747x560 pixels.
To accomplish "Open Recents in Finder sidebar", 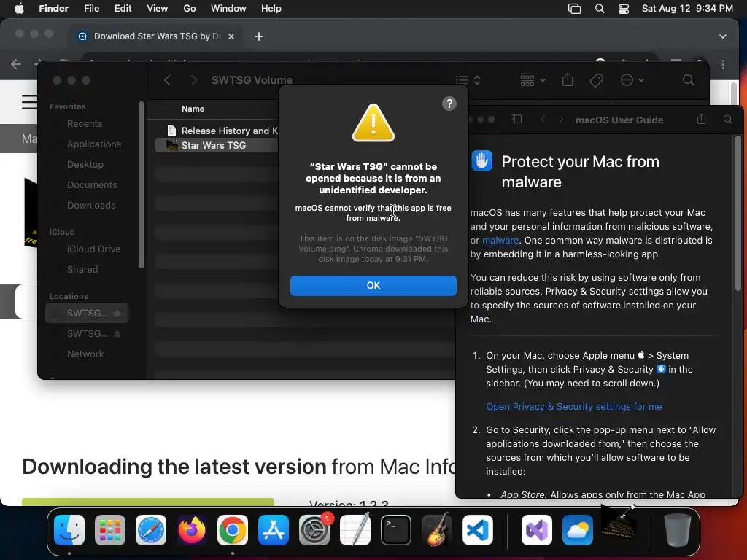I will coord(85,123).
